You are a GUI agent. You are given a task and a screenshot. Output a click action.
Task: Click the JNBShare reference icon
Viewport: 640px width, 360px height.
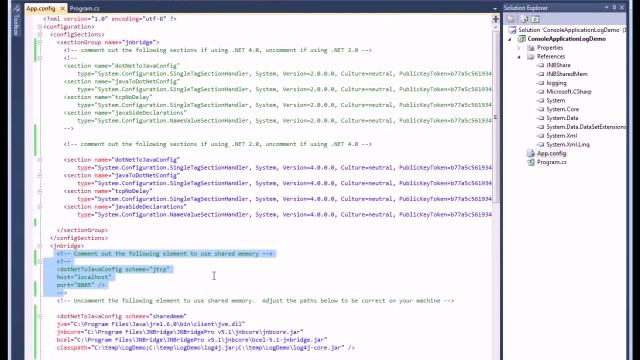(x=540, y=65)
